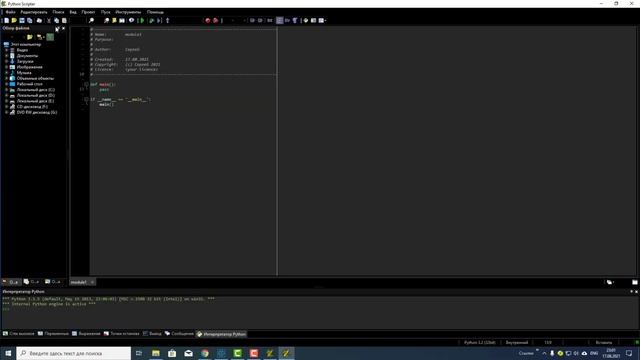Click the Windows Start button
Image resolution: width=640 pixels, height=360 pixels.
click(x=8, y=353)
